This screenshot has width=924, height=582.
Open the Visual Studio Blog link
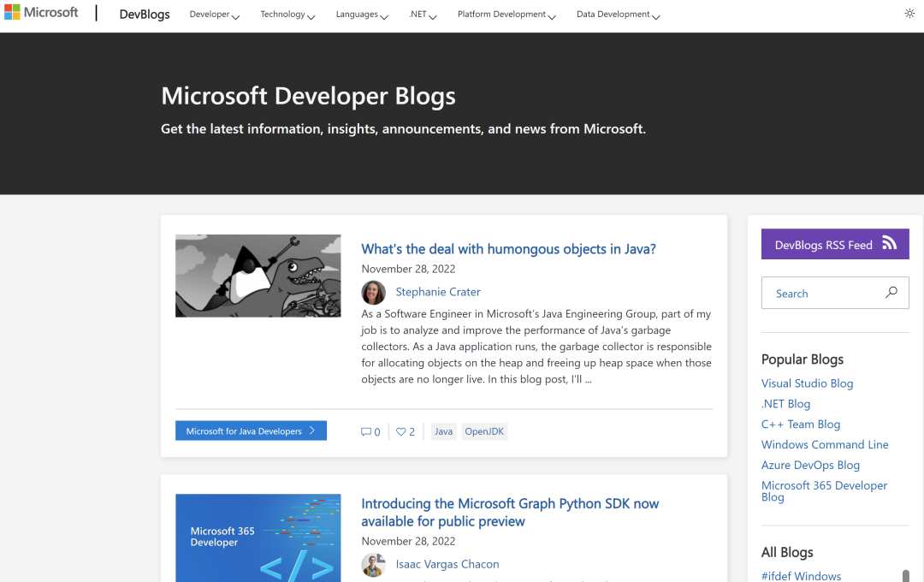point(807,383)
